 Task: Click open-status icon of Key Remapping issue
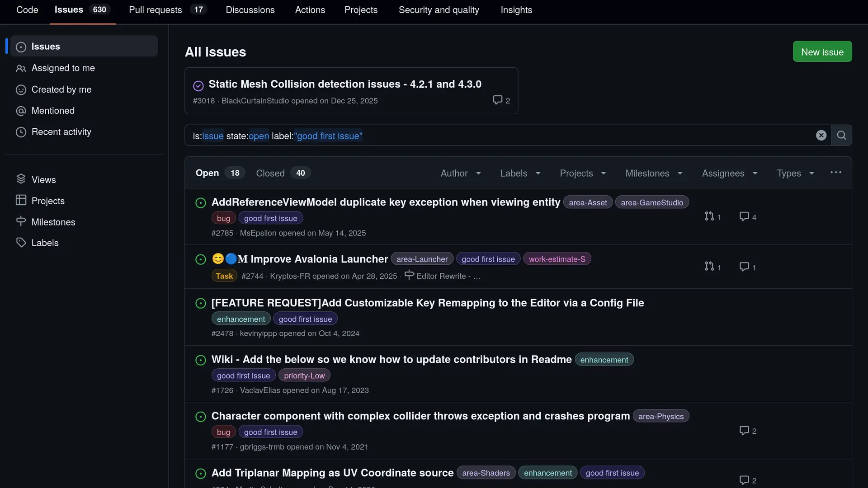[x=201, y=303]
